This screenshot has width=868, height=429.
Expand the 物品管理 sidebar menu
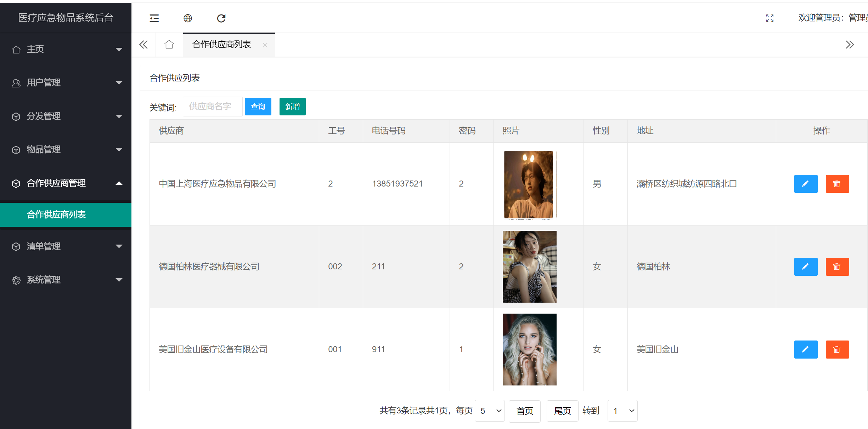(66, 149)
